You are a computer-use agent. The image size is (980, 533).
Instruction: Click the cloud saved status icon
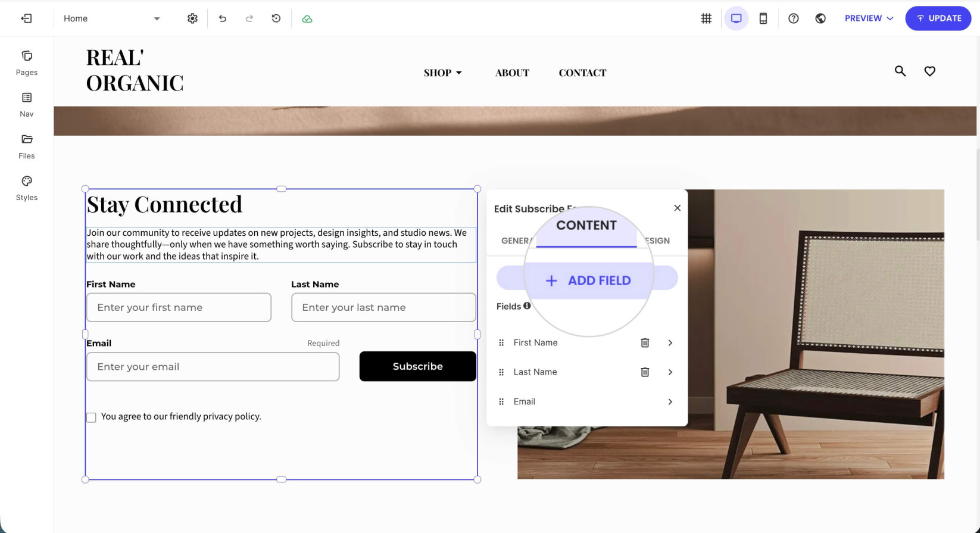point(307,19)
